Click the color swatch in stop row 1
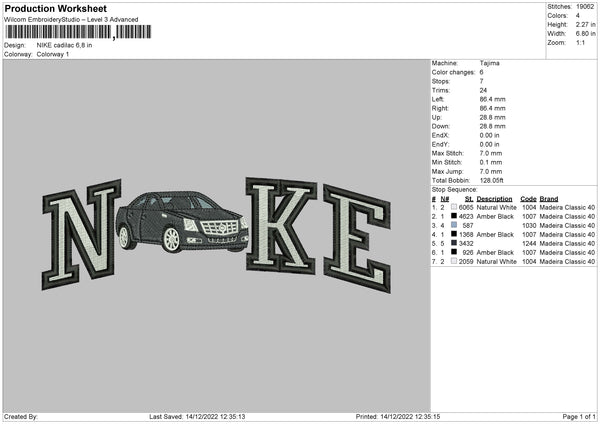The height and width of the screenshot is (424, 600). coord(453,207)
